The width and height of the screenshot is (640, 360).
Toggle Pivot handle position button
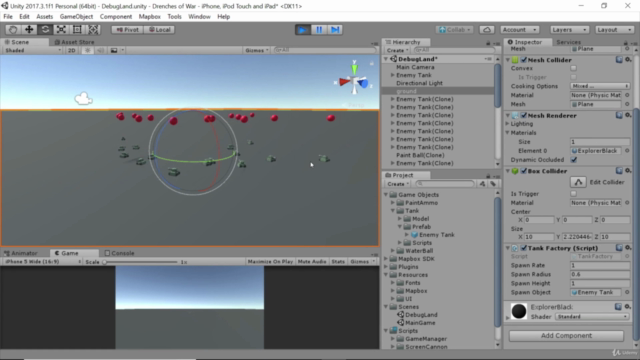tap(127, 30)
